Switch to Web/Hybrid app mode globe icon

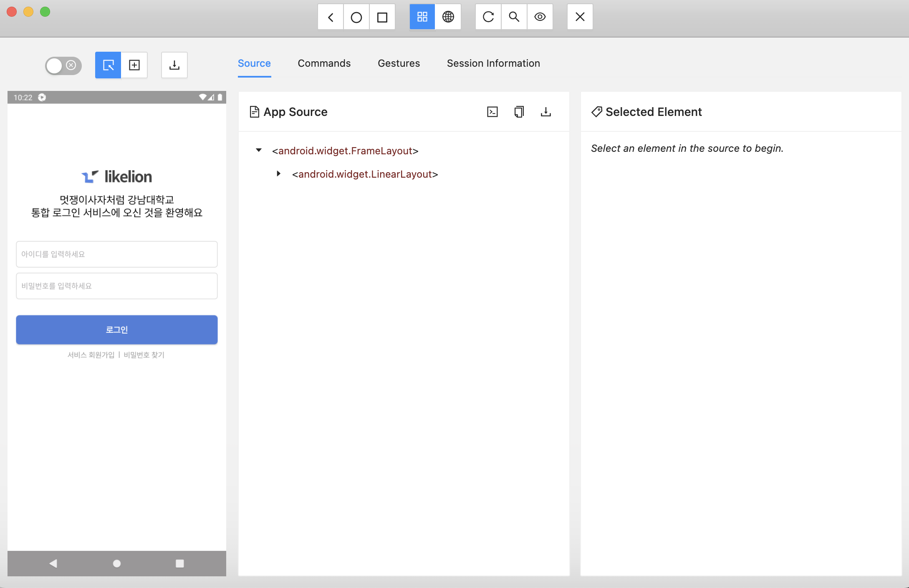point(448,17)
